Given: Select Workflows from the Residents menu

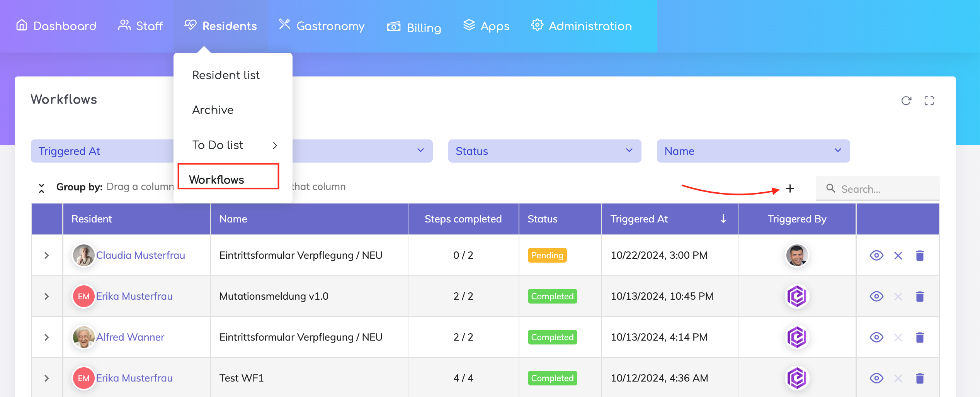Looking at the screenshot, I should coord(217,180).
